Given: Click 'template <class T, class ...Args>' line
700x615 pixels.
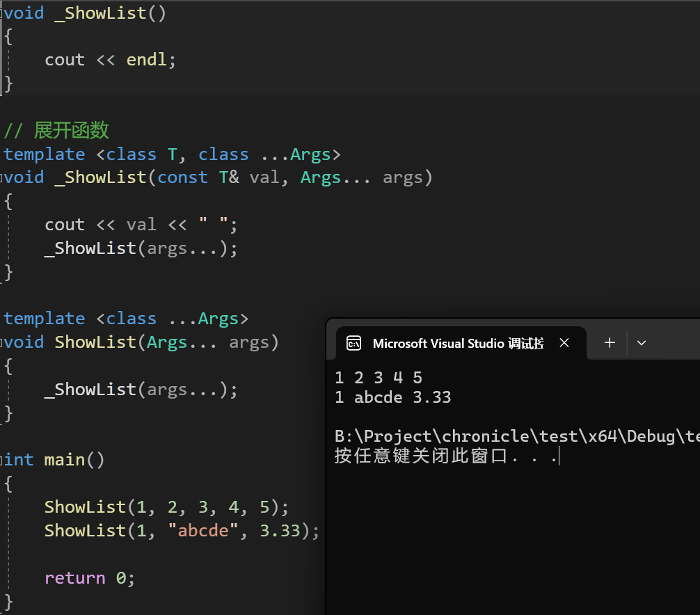Looking at the screenshot, I should click(173, 154).
